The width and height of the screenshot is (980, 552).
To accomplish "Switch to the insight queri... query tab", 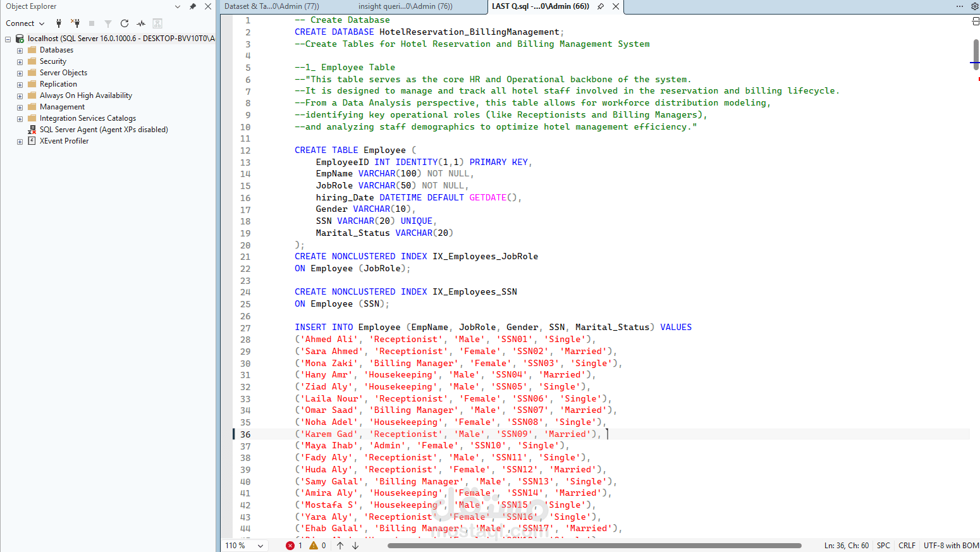I will (x=405, y=6).
